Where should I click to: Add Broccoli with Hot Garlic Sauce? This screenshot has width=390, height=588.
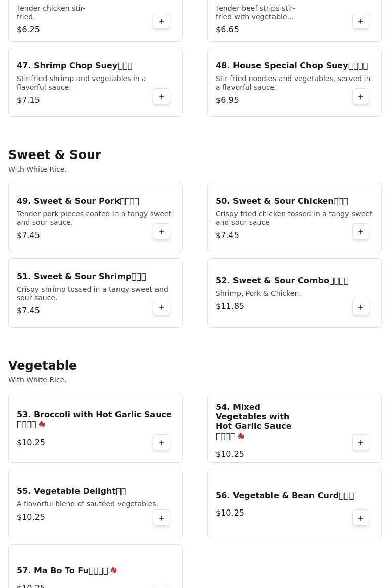click(x=162, y=443)
